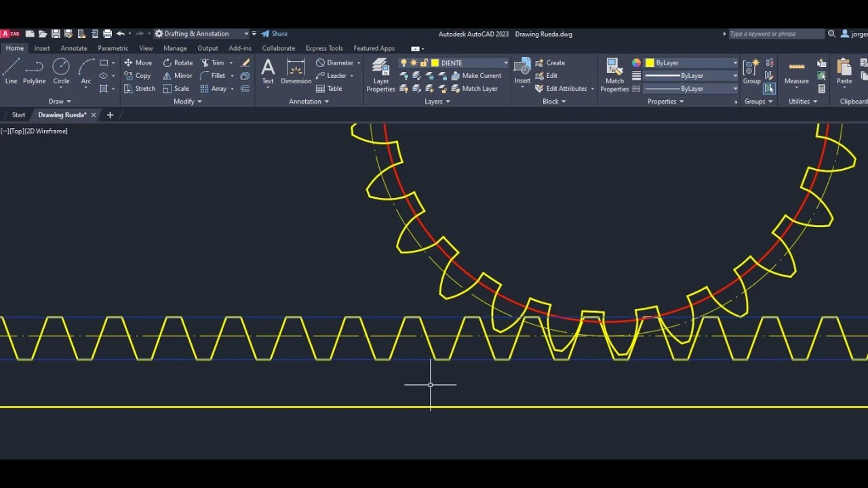Open the Express Tools tab
The height and width of the screenshot is (488, 868).
(x=324, y=48)
